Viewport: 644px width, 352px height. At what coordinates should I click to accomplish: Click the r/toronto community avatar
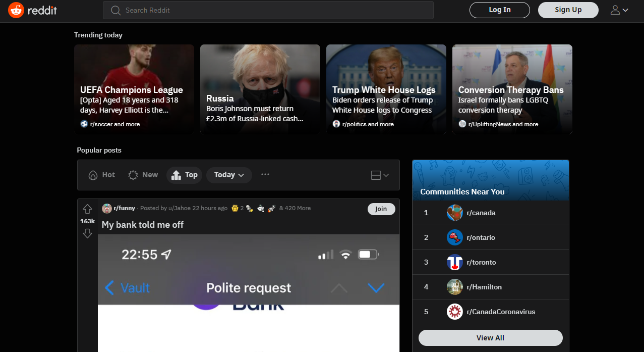click(x=455, y=262)
